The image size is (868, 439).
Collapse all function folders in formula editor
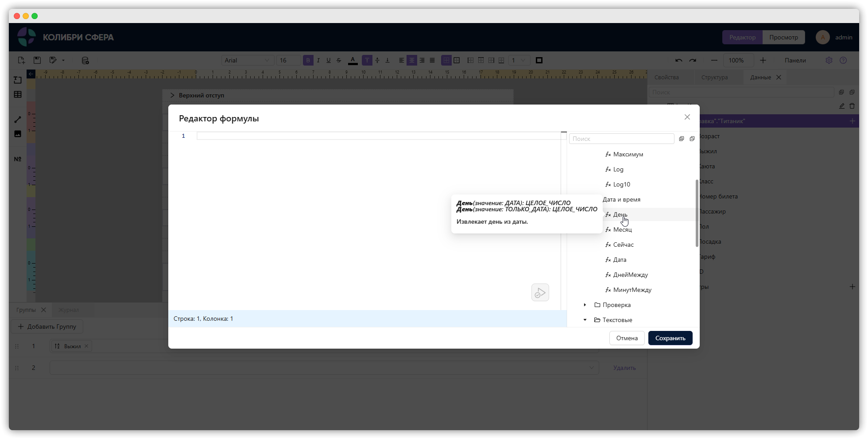[x=692, y=139]
